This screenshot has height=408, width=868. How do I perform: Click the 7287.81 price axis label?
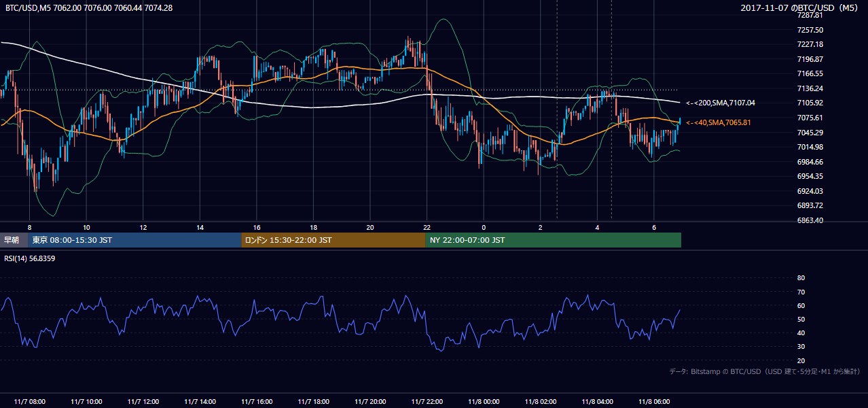point(810,15)
